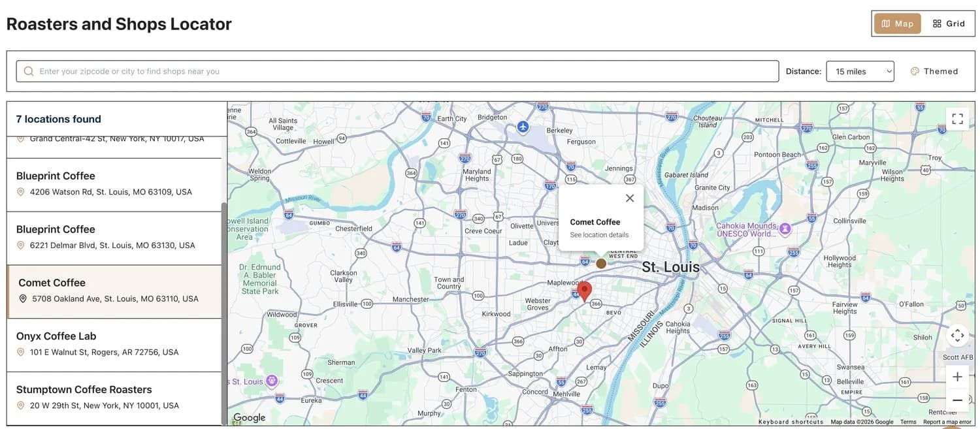Click the locations list scrollbar

pos(224,313)
